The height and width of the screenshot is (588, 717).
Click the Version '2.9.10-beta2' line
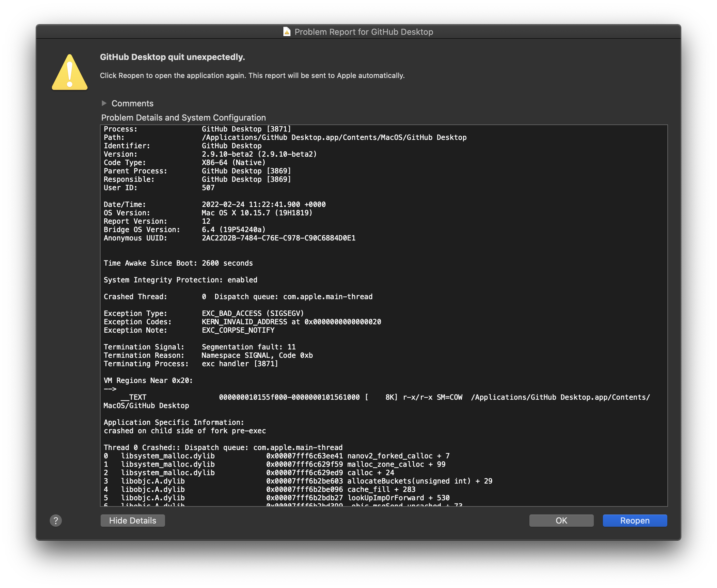point(210,154)
